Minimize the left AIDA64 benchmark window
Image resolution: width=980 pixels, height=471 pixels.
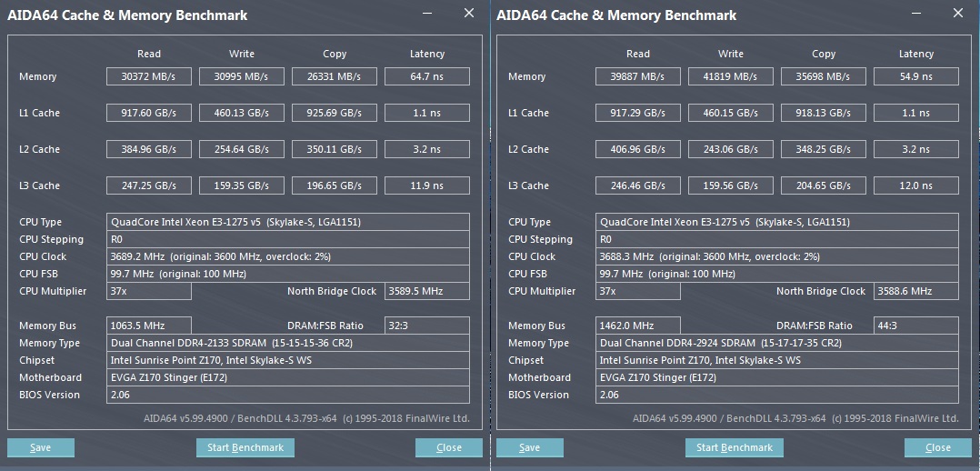click(x=427, y=14)
